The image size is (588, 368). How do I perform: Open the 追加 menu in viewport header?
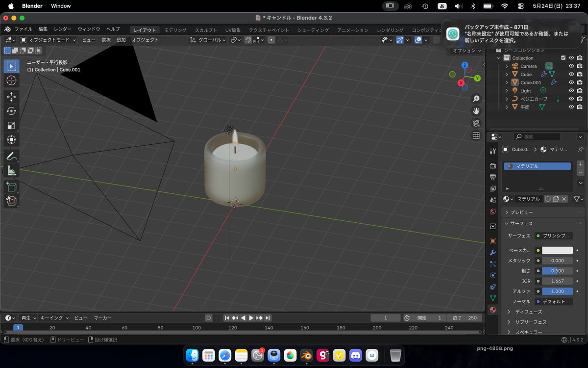click(x=121, y=40)
